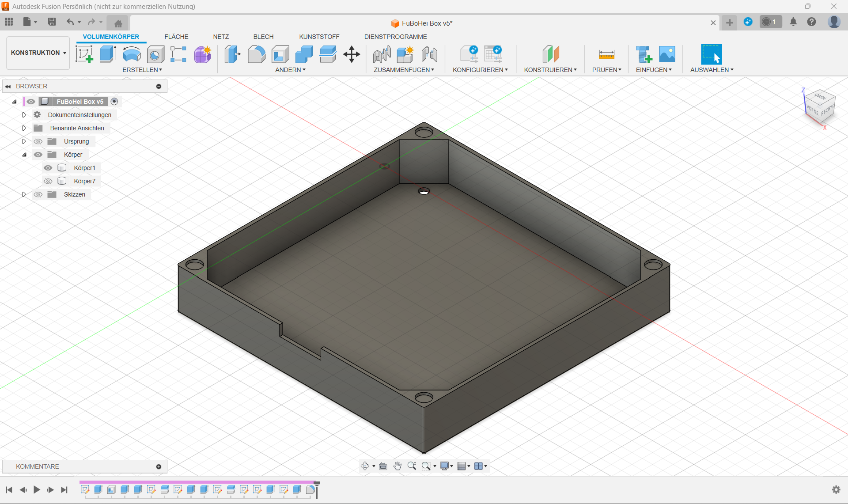Toggle visibility of Körper folder
Image resolution: width=848 pixels, height=504 pixels.
(38, 155)
